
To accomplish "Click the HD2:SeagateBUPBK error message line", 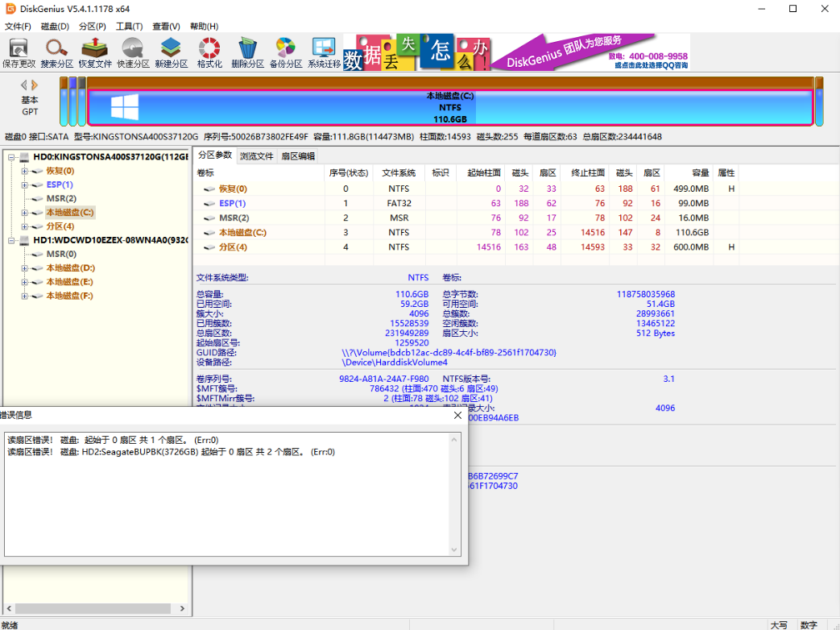I will click(172, 452).
